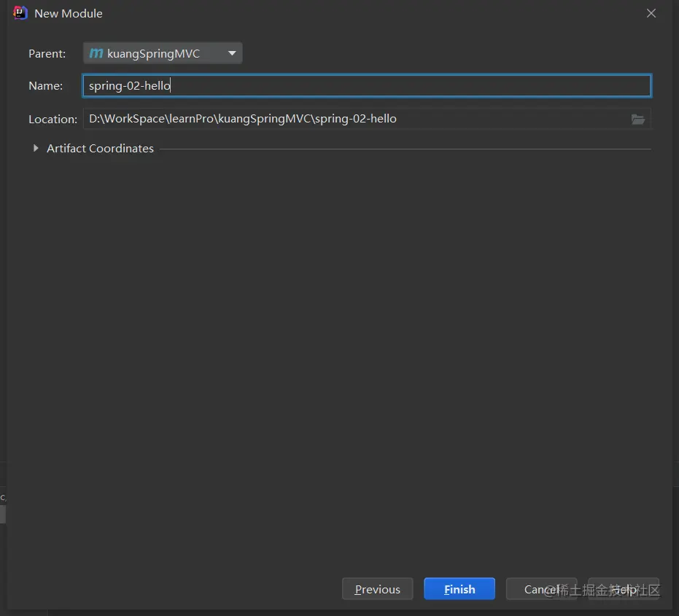The height and width of the screenshot is (616, 679).
Task: Click the Artifact Coordinates section label
Action: tap(100, 149)
